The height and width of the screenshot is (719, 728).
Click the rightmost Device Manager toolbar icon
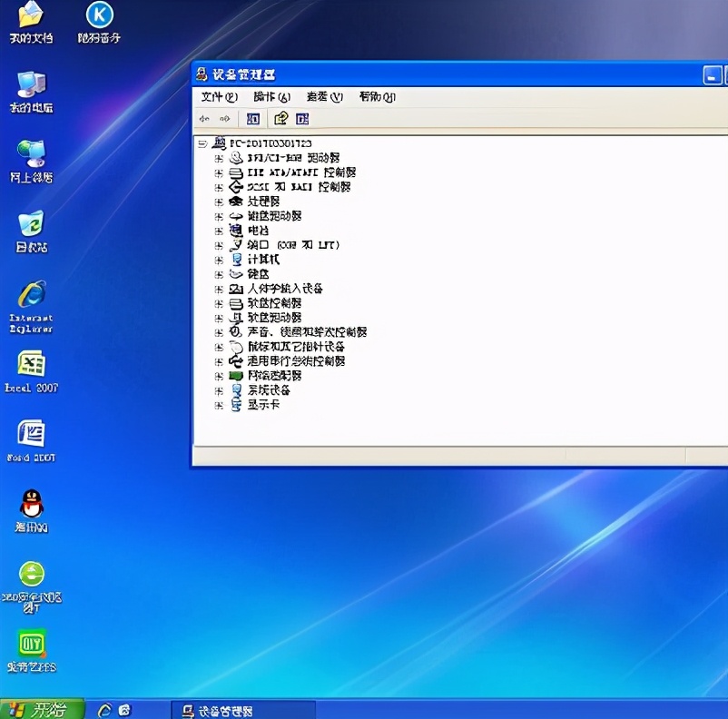[x=302, y=119]
